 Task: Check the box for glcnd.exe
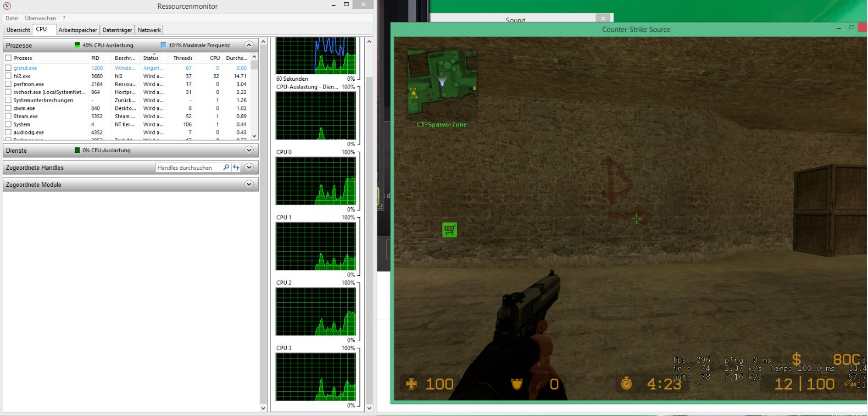tap(8, 68)
